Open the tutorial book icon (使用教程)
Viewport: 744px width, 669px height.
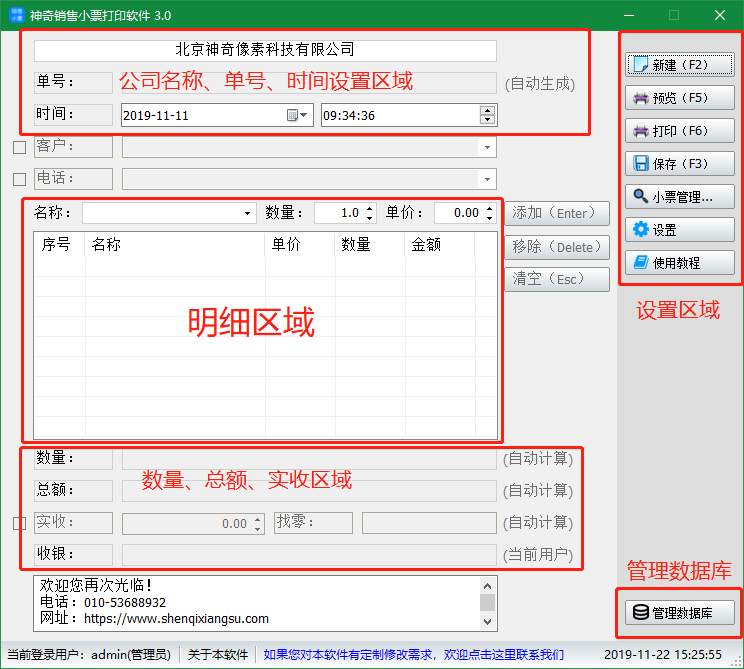[641, 263]
